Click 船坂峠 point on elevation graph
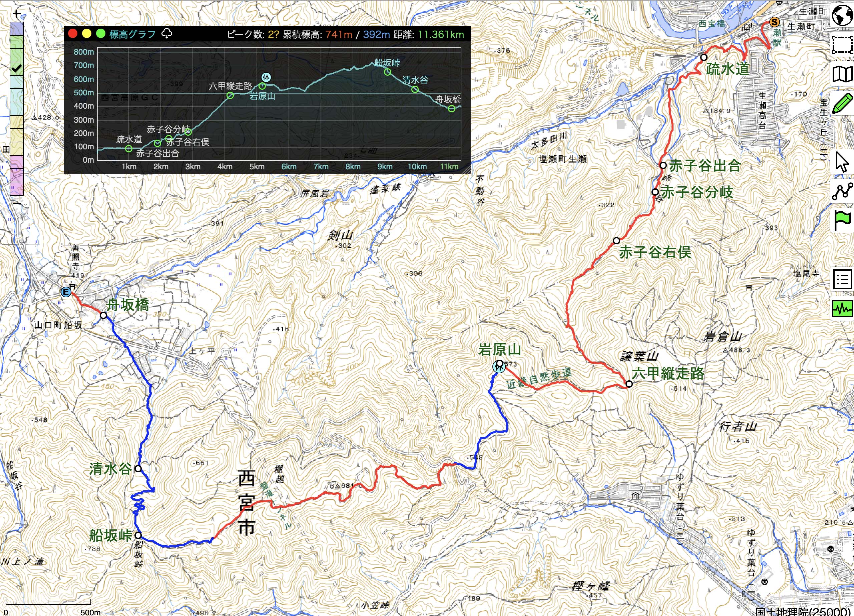This screenshot has width=854, height=616. pos(387,72)
